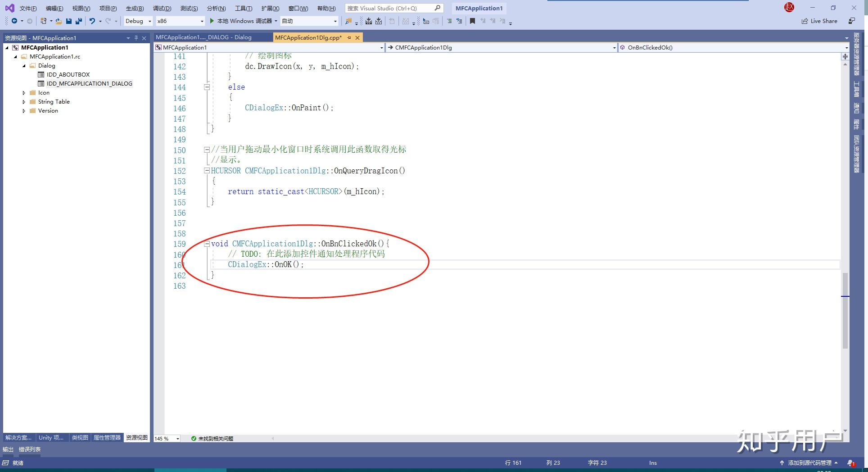Click 添加到源代码管理 in the status bar

810,463
